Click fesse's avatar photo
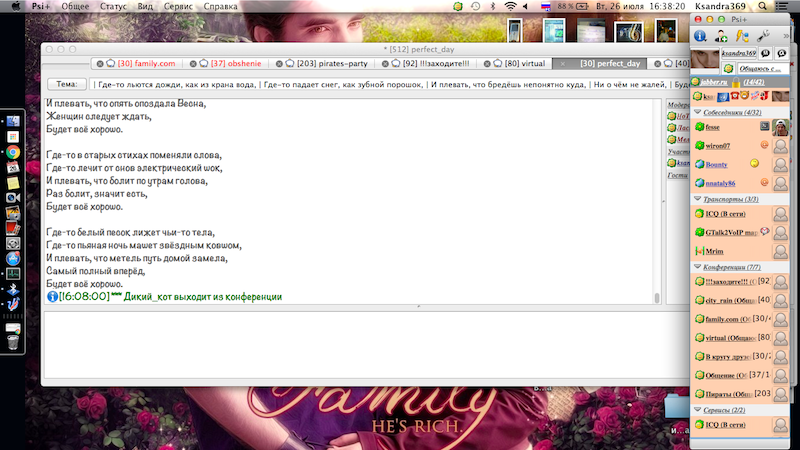The image size is (800, 450). tap(780, 127)
